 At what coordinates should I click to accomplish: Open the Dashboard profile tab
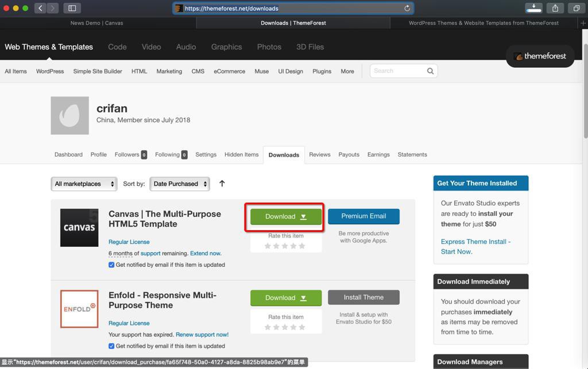point(68,154)
